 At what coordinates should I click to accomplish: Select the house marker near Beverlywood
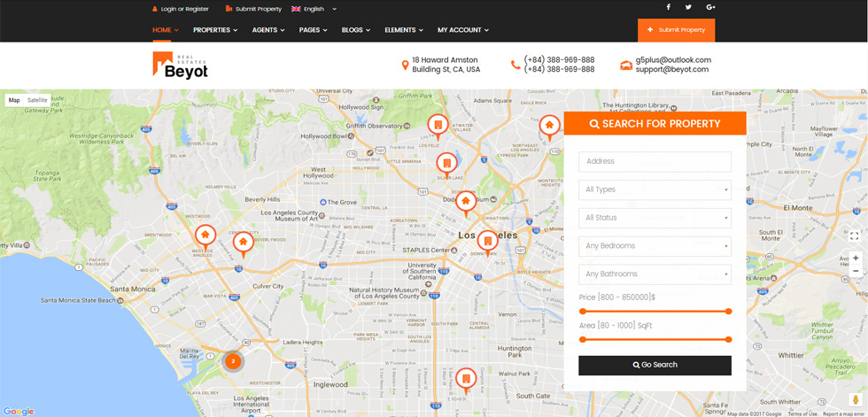tap(243, 245)
